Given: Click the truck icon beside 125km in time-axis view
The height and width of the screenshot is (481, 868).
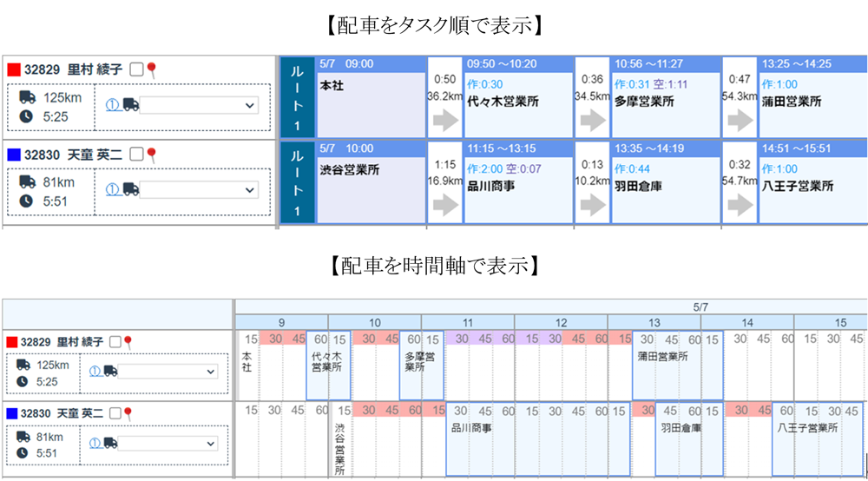Looking at the screenshot, I should [x=23, y=365].
